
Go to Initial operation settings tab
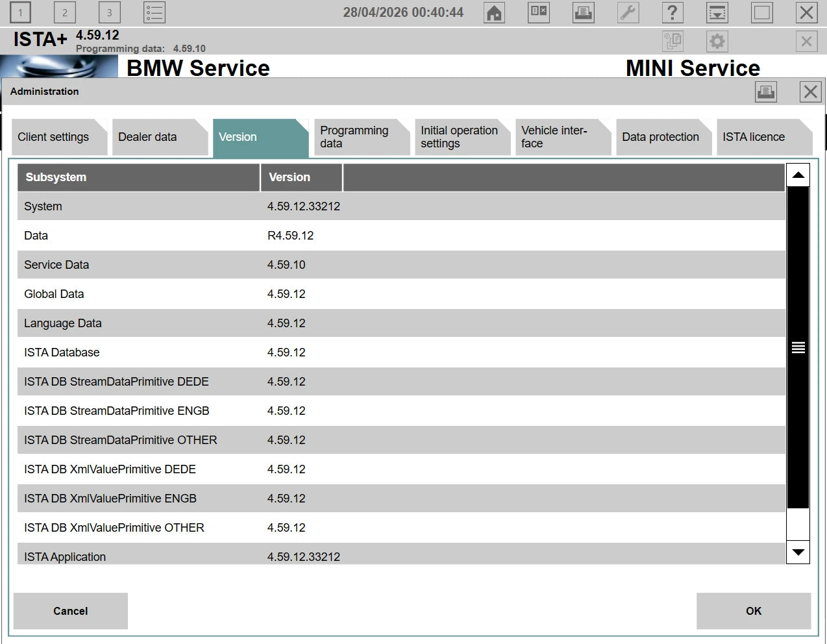tap(462, 137)
